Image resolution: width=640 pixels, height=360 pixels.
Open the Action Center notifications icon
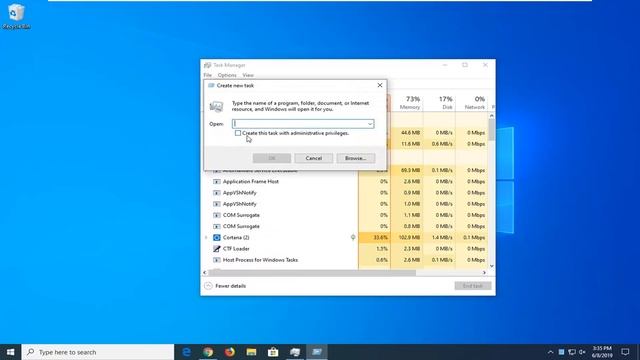coord(625,352)
